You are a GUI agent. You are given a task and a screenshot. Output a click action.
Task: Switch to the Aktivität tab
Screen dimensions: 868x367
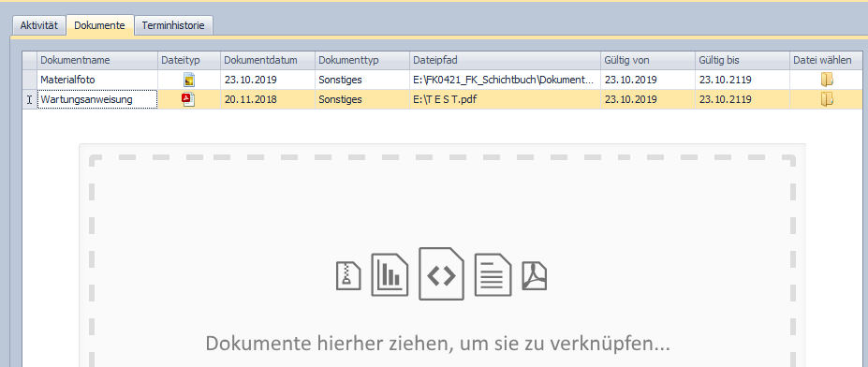[38, 25]
